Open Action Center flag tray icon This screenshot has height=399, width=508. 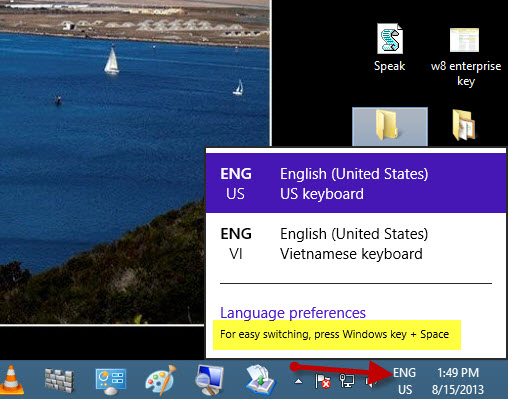pos(322,381)
